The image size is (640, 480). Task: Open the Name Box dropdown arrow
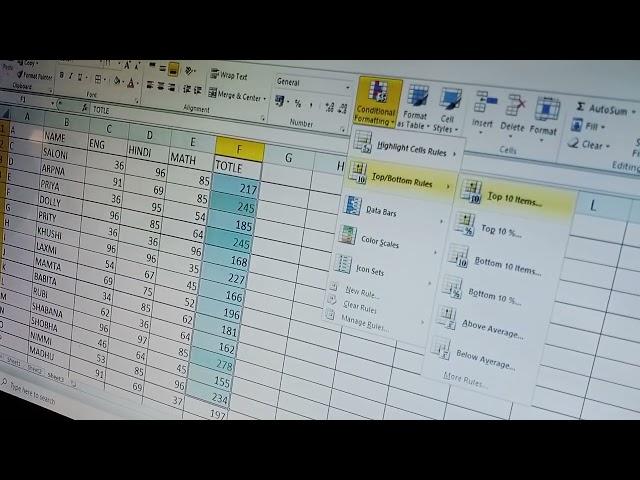pyautogui.click(x=52, y=103)
